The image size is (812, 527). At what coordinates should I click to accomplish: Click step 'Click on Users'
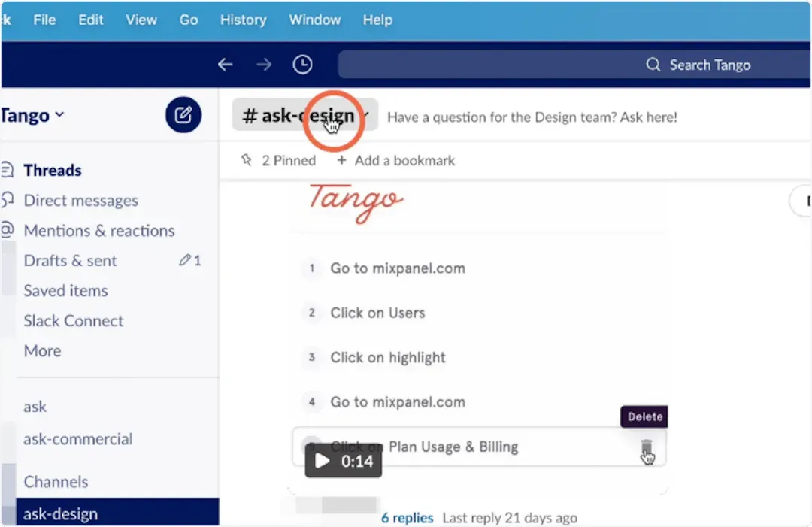[377, 313]
